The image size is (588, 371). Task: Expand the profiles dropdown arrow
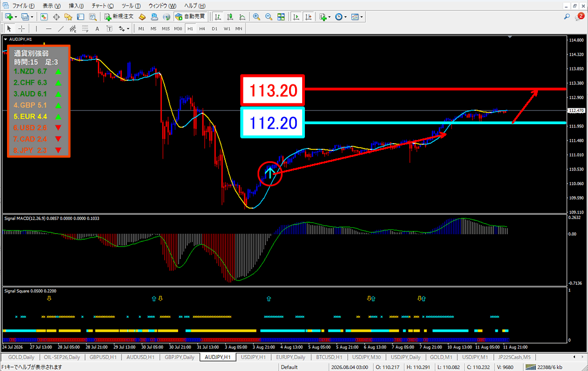32,17
